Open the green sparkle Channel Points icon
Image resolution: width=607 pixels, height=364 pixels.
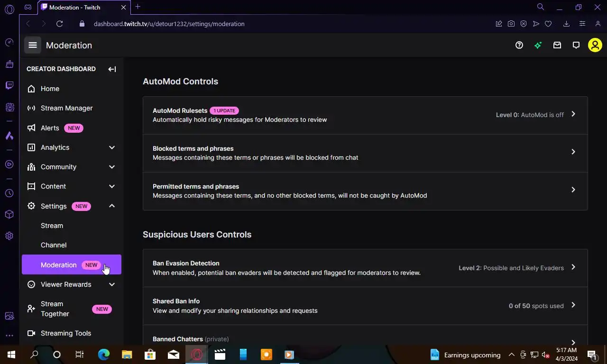(538, 45)
